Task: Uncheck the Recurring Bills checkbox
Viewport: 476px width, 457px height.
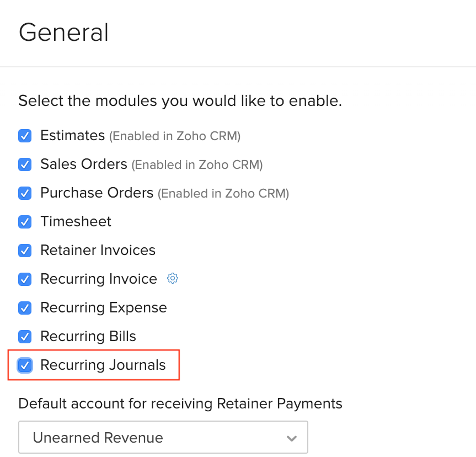Action: 24,336
